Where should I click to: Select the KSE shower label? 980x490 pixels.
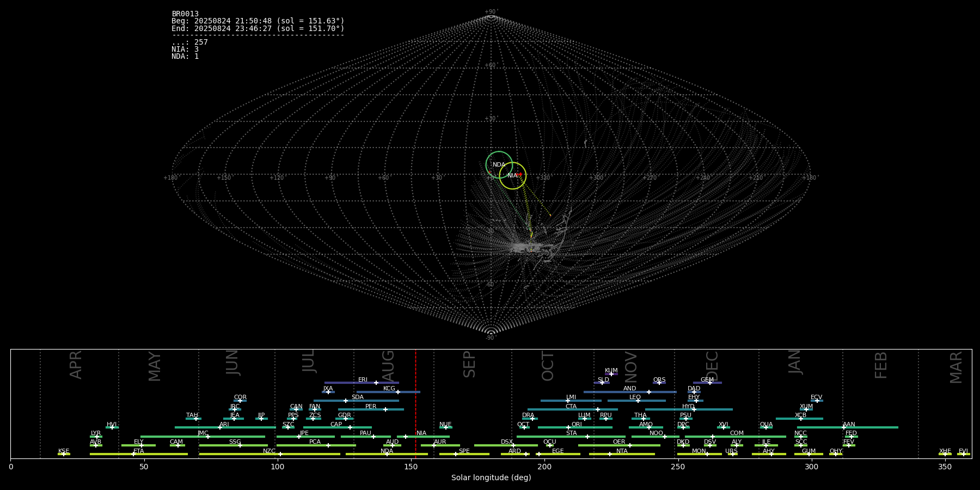coord(64,451)
